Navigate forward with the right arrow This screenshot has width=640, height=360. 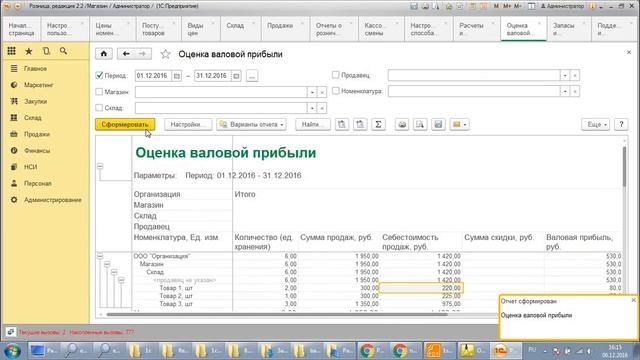pyautogui.click(x=142, y=54)
